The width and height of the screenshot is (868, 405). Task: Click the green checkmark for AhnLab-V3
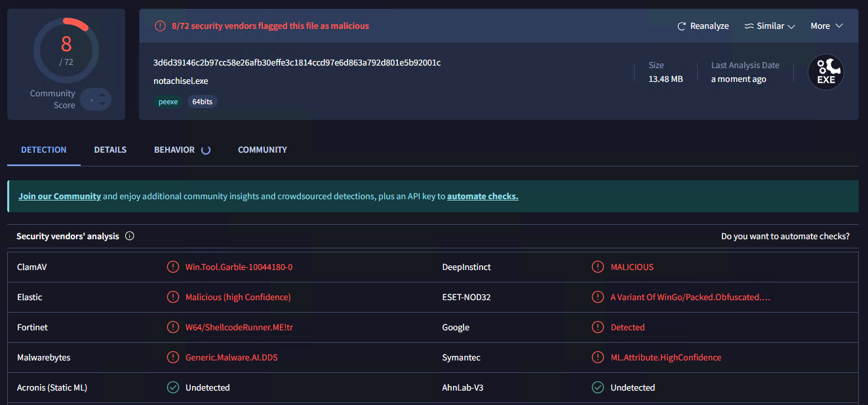click(x=598, y=387)
